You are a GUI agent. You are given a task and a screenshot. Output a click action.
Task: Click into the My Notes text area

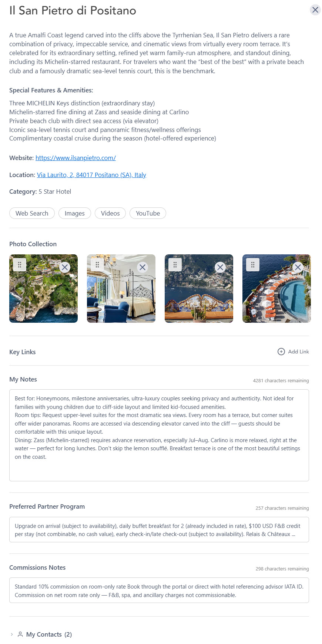point(159,435)
